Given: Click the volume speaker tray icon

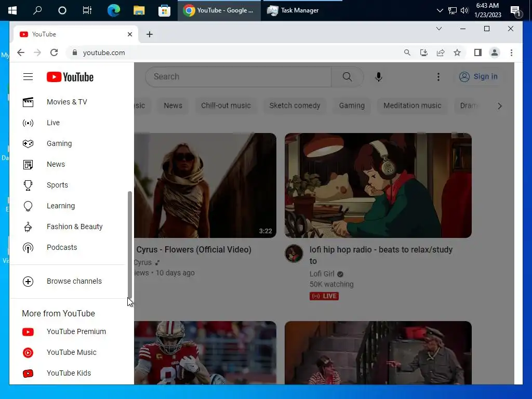Looking at the screenshot, I should [x=464, y=10].
